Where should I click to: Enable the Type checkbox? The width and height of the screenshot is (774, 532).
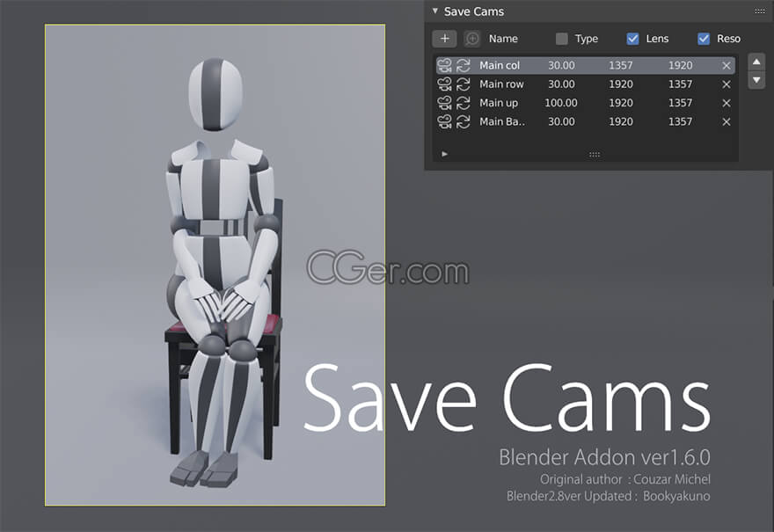point(562,39)
